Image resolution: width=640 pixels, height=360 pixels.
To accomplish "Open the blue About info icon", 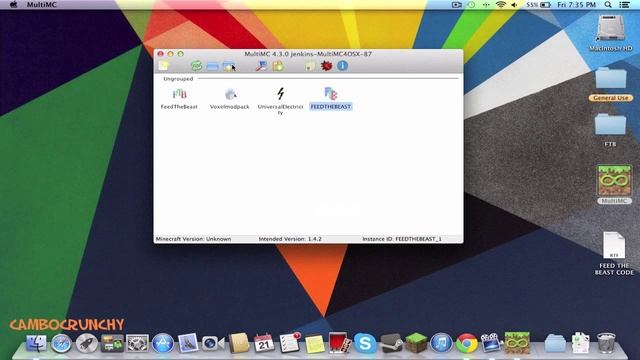I will tap(342, 66).
